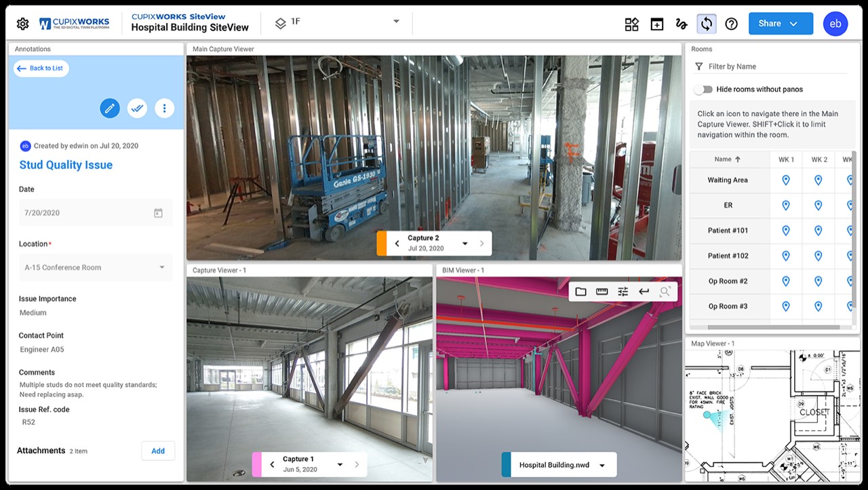Open the BIM Viewer adjustment sliders settings

(x=623, y=292)
